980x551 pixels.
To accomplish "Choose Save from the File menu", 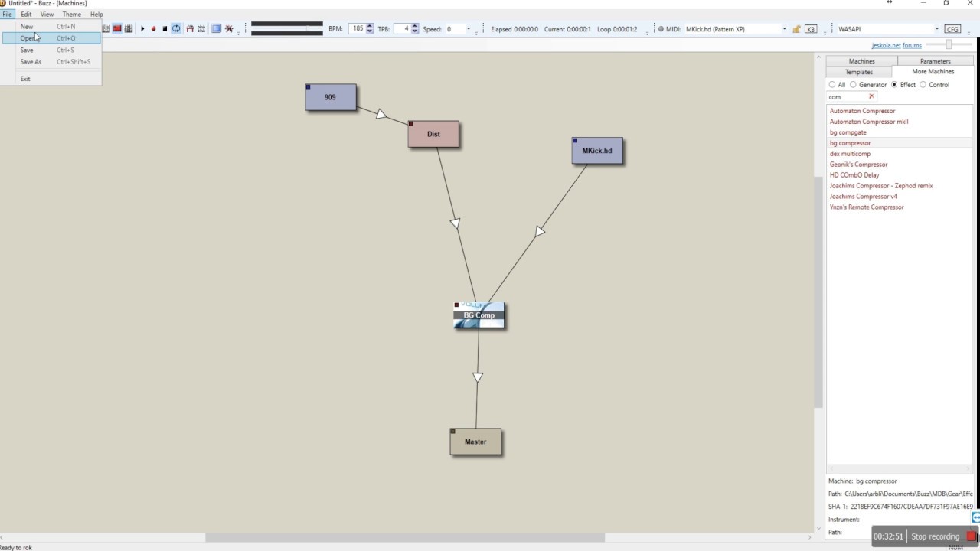I will pos(51,51).
